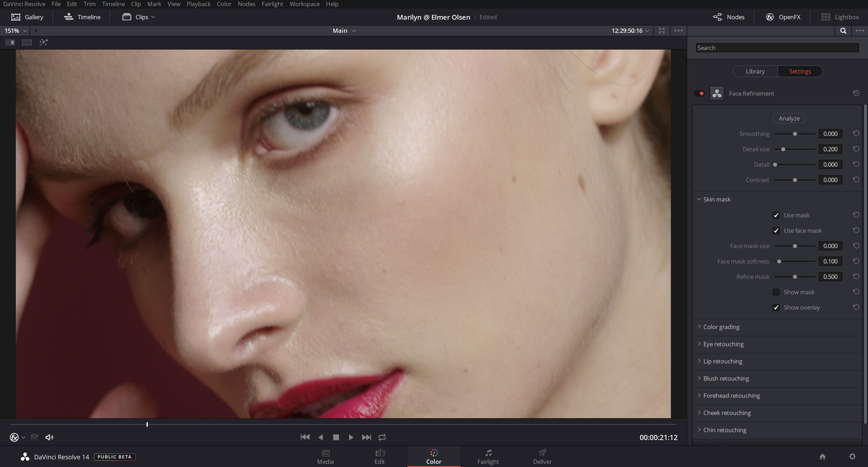Play in reverse
The height and width of the screenshot is (467, 868).
click(x=321, y=437)
